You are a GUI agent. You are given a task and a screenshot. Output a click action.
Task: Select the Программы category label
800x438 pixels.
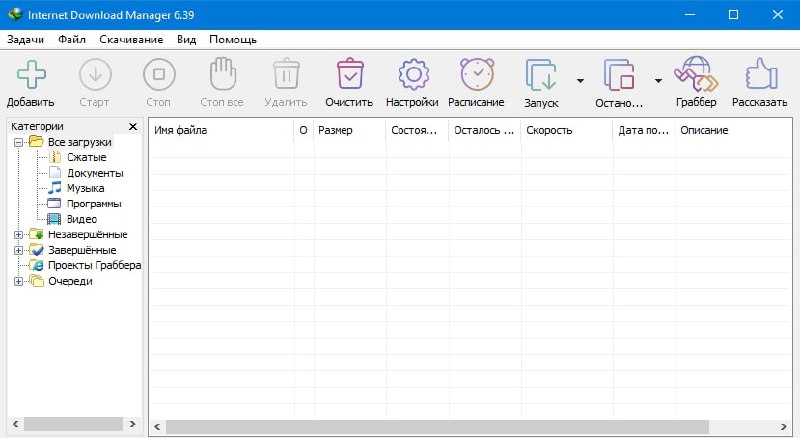click(94, 204)
